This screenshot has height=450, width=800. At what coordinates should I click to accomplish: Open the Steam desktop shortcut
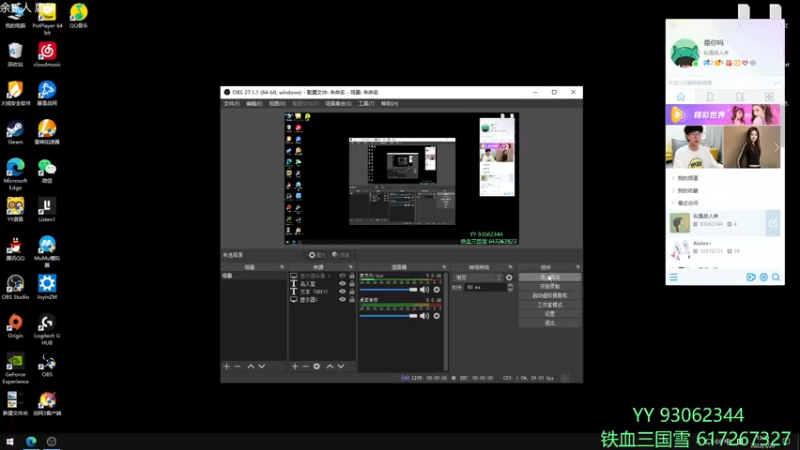click(15, 133)
